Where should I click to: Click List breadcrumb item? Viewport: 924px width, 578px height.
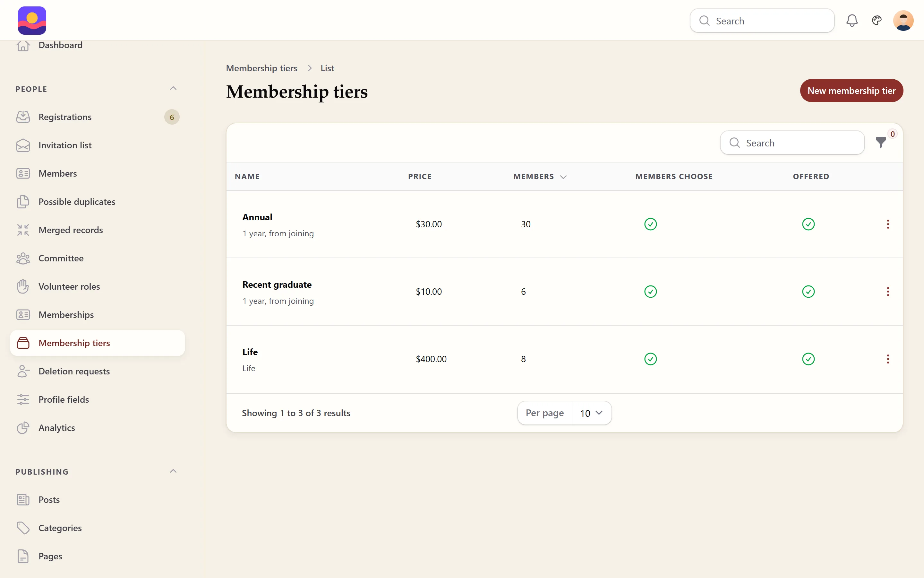(x=327, y=68)
